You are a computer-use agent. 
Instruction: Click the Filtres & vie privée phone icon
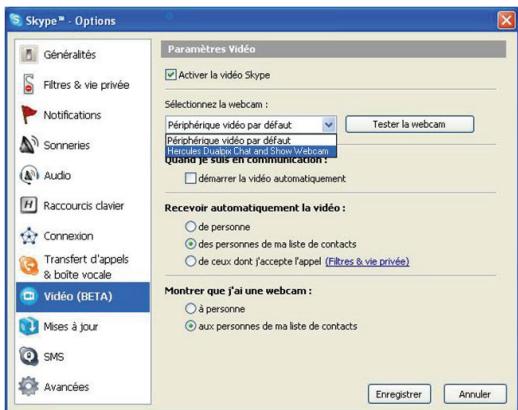pyautogui.click(x=29, y=84)
